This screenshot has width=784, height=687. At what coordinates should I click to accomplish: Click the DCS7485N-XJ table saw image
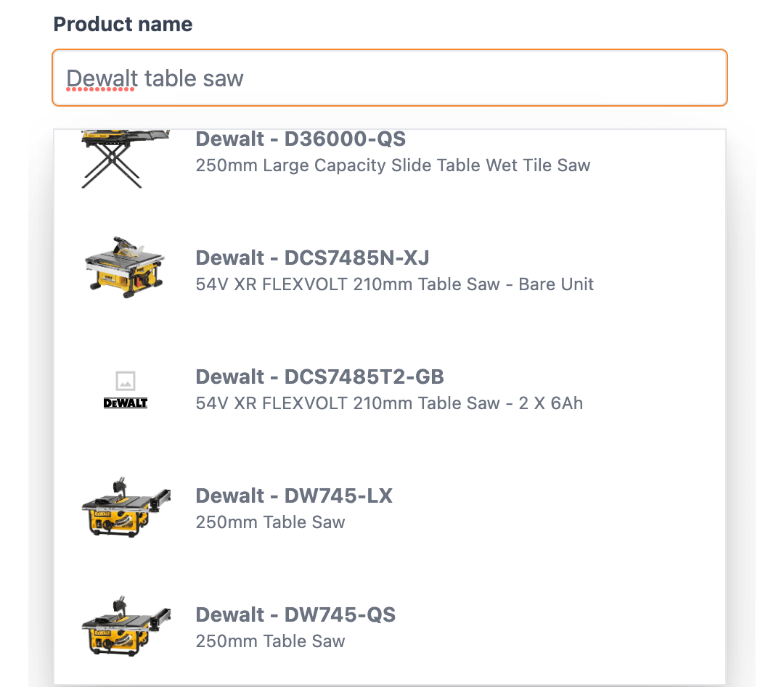pyautogui.click(x=125, y=266)
